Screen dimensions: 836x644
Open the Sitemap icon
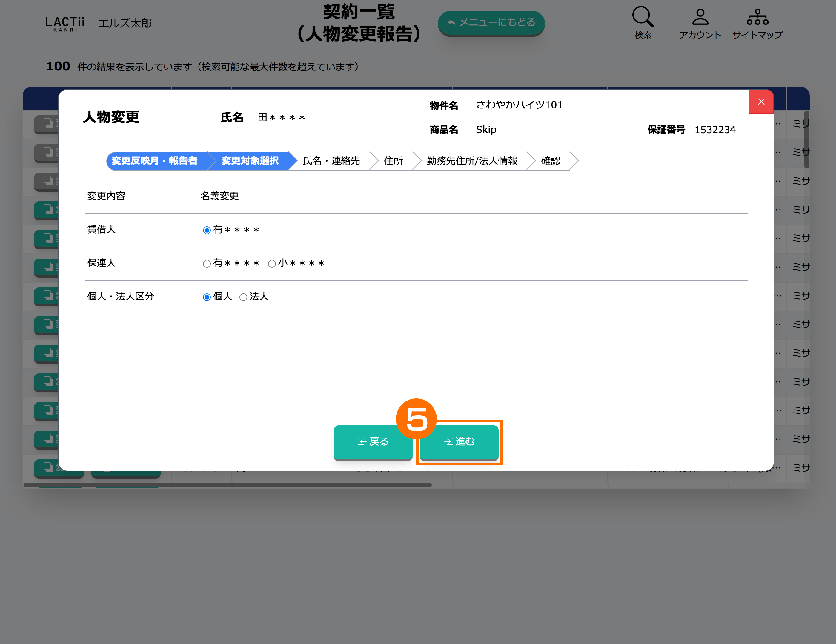(x=757, y=17)
